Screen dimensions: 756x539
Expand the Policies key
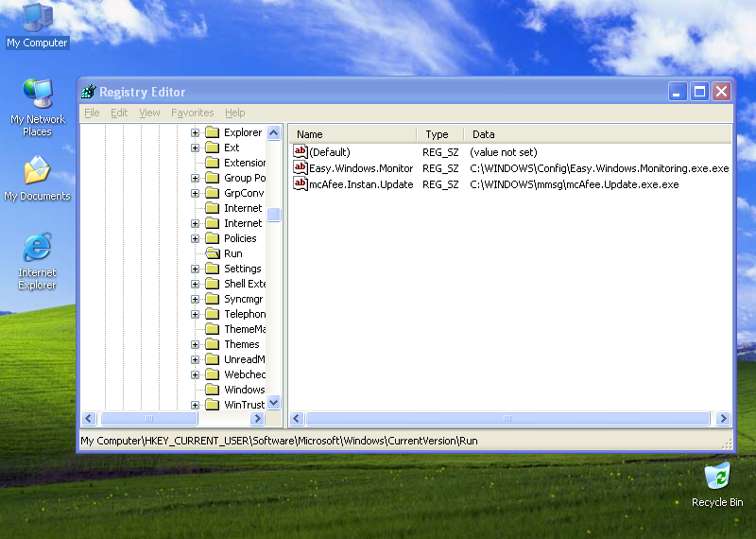click(195, 238)
